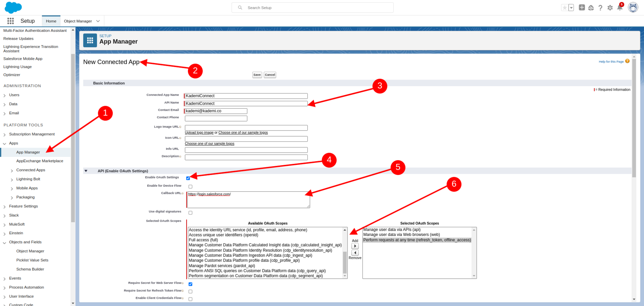Click the Logo Image URL info icon
The height and width of the screenshot is (306, 644).
click(180, 127)
